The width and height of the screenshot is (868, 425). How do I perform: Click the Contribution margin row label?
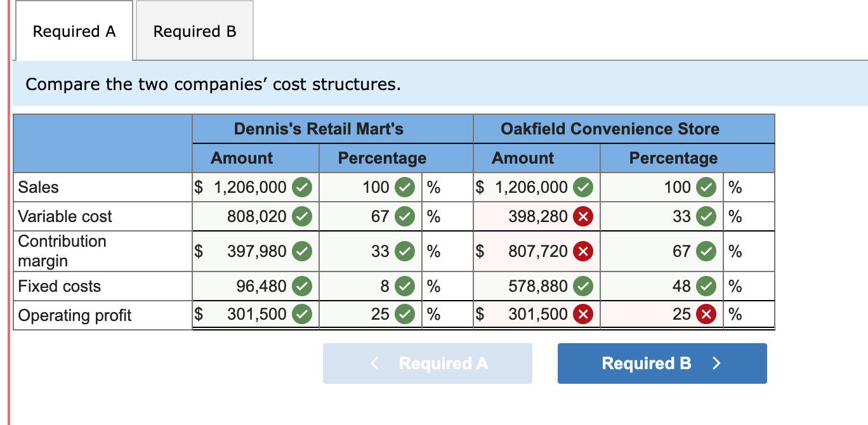point(62,251)
